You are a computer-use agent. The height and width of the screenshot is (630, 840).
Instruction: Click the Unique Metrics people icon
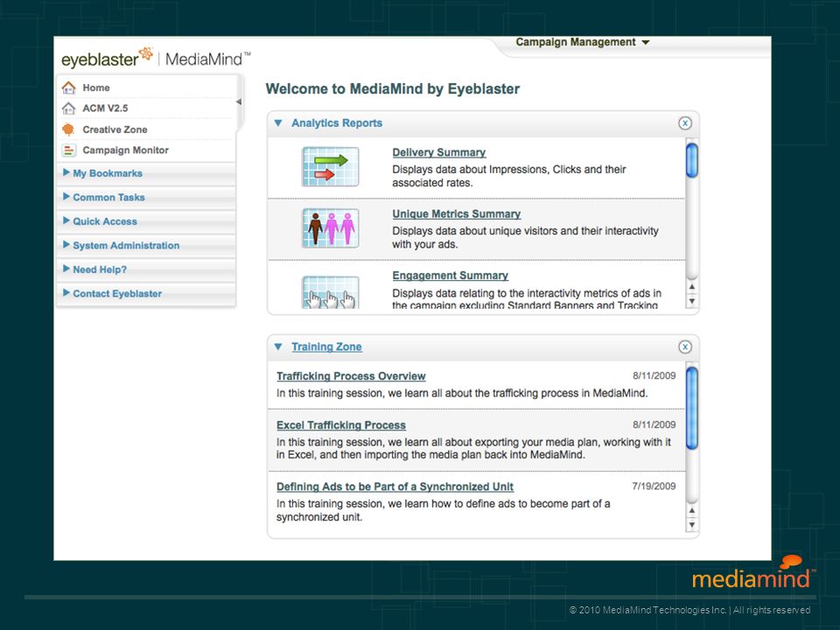331,228
